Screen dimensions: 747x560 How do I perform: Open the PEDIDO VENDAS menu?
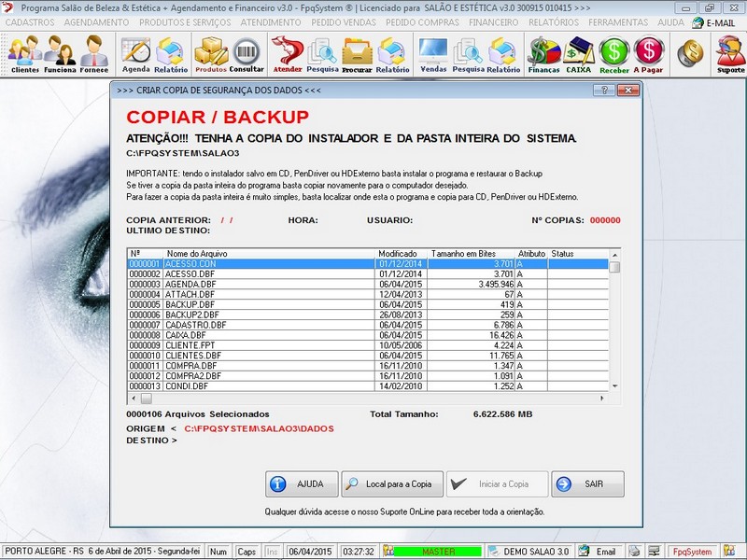[x=344, y=22]
